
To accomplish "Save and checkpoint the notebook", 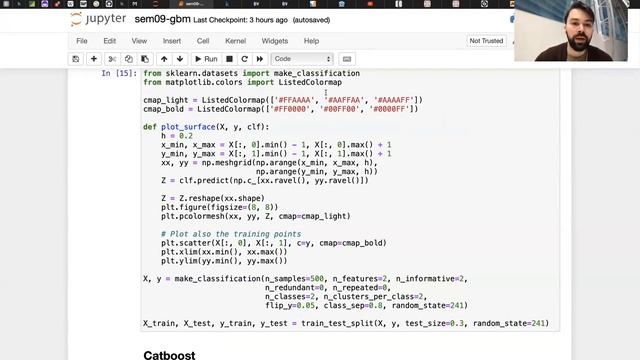I will pyautogui.click(x=76, y=59).
